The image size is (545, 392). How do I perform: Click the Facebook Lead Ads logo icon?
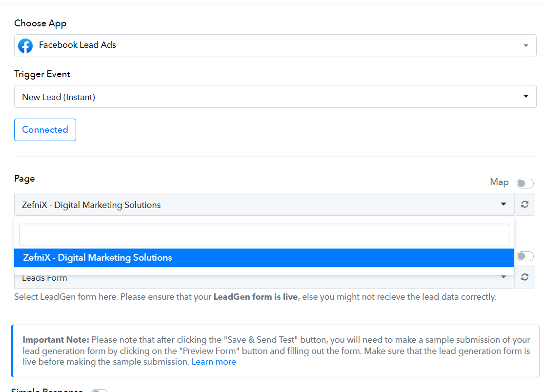point(25,45)
